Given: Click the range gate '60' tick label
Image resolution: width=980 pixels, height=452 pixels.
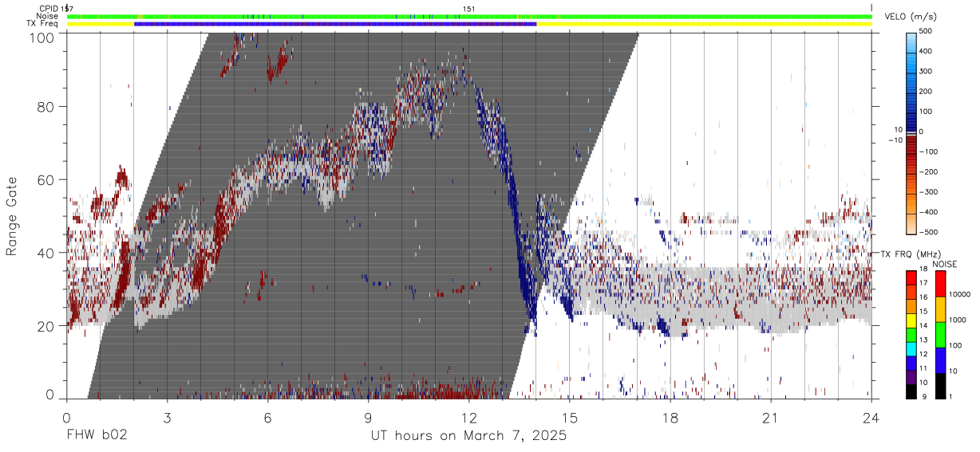Looking at the screenshot, I should pyautogui.click(x=47, y=180).
